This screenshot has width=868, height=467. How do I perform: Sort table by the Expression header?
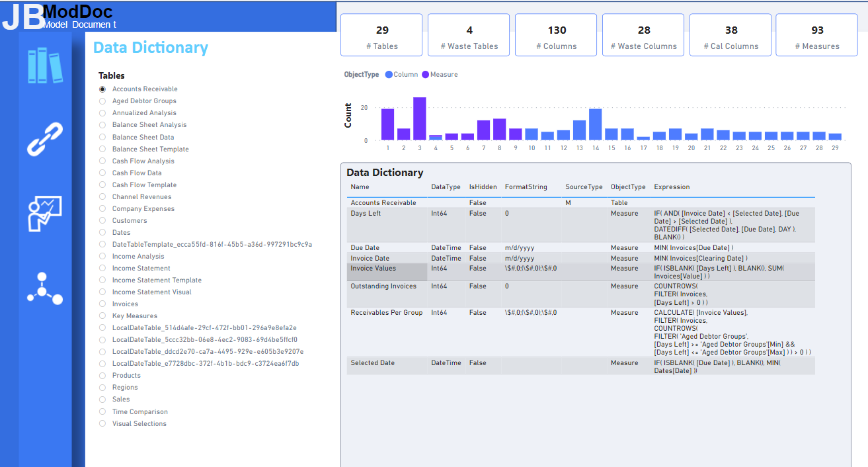pos(672,187)
